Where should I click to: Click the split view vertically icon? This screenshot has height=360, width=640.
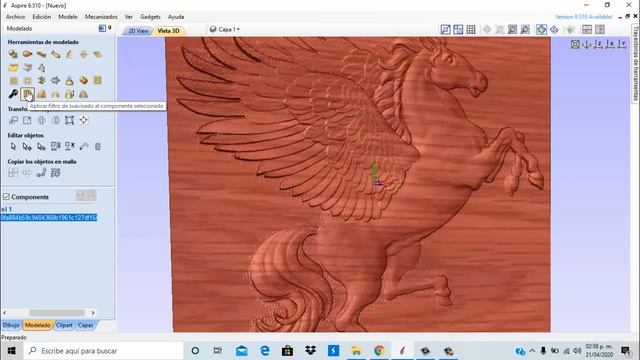pyautogui.click(x=600, y=29)
